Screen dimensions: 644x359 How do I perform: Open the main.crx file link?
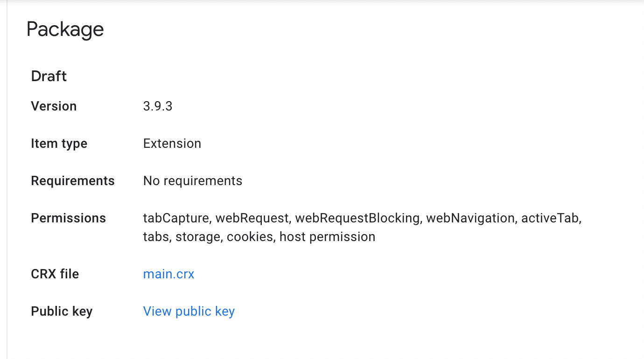168,274
